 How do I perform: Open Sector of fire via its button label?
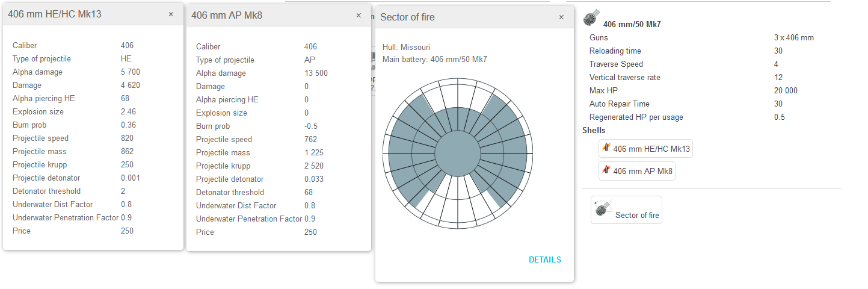tap(637, 215)
